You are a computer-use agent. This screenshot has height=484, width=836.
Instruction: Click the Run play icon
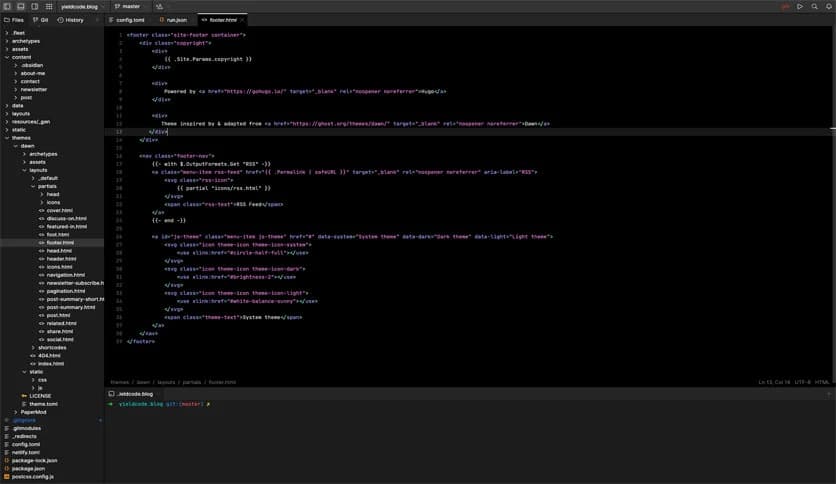coord(799,6)
